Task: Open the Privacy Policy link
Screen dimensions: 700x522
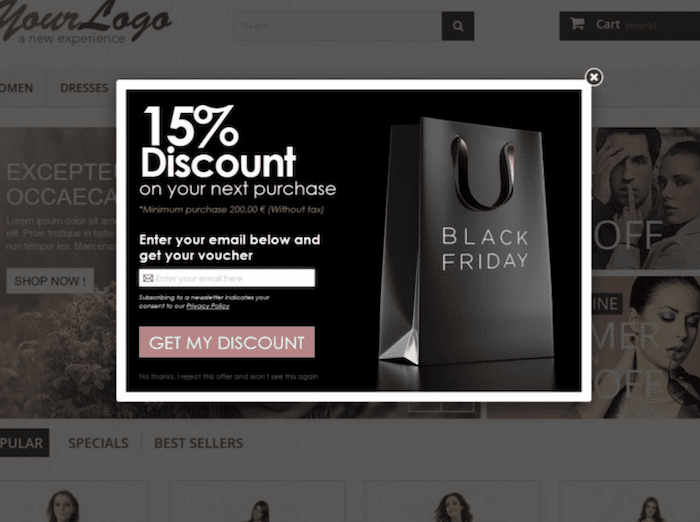Action: 208,306
